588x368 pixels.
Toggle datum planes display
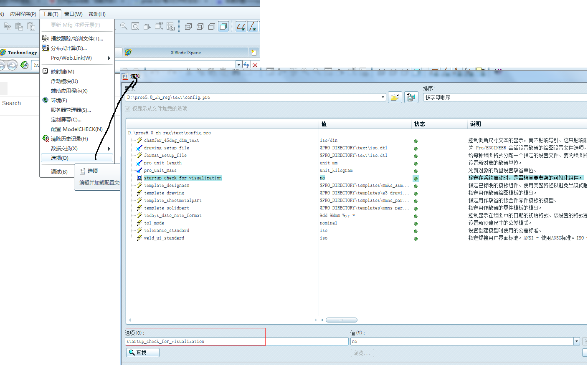pos(241,27)
